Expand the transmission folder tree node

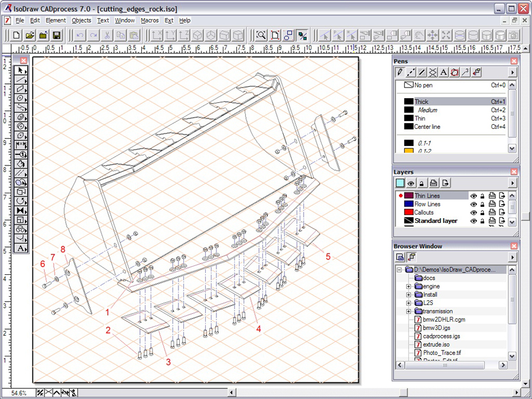pyautogui.click(x=408, y=312)
